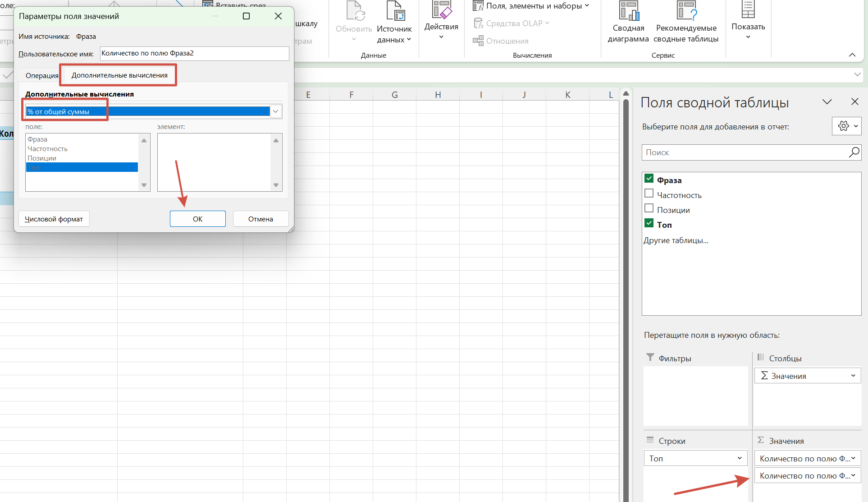Image resolution: width=868 pixels, height=502 pixels.
Task: Check the Позиции field checkbox
Action: pyautogui.click(x=649, y=208)
